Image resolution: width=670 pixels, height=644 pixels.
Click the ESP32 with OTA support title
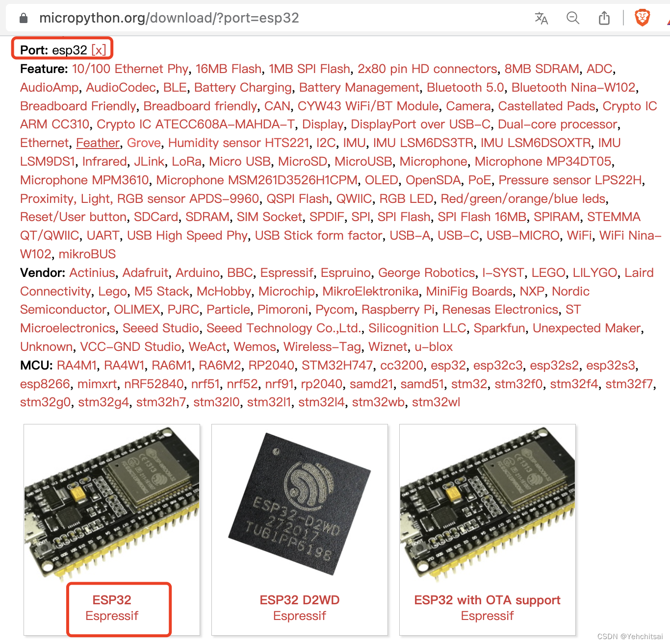(x=487, y=600)
